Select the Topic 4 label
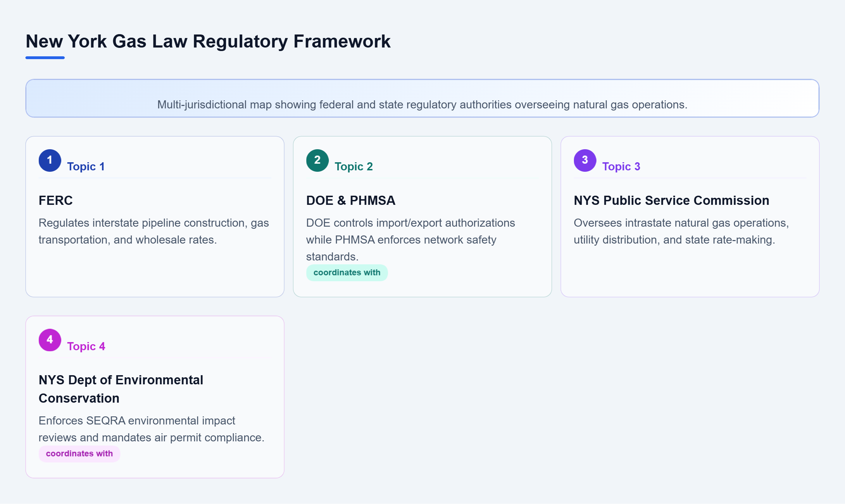 [86, 346]
